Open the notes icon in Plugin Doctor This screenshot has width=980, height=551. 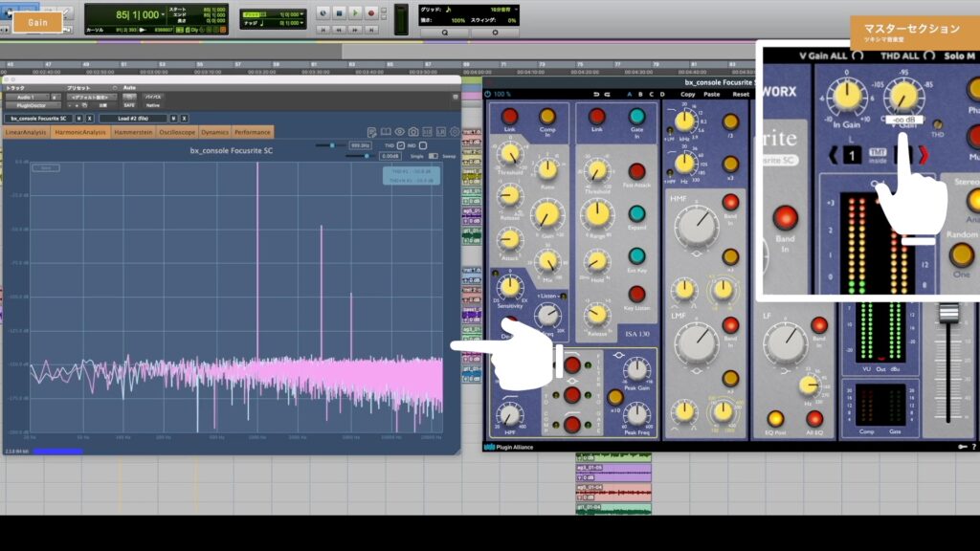coord(372,132)
